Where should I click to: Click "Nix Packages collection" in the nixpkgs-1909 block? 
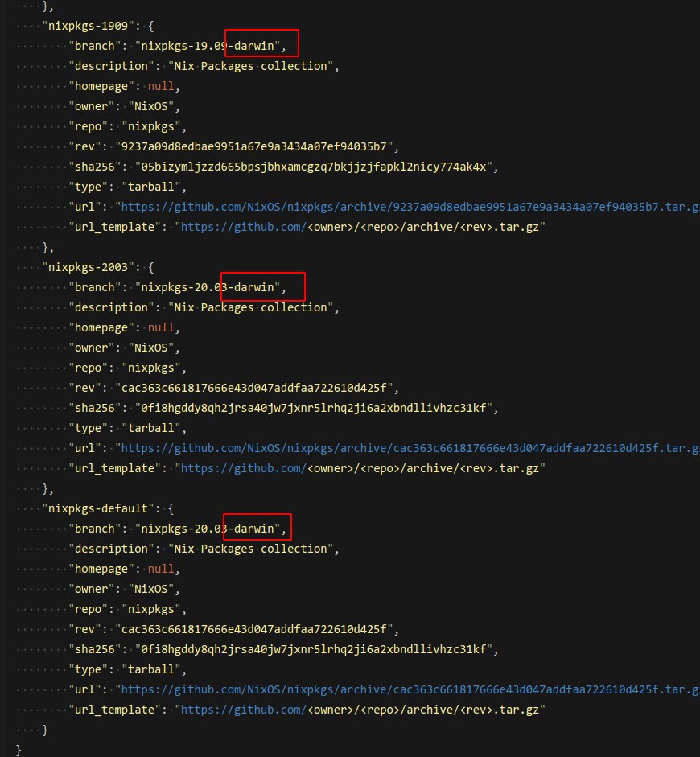250,66
